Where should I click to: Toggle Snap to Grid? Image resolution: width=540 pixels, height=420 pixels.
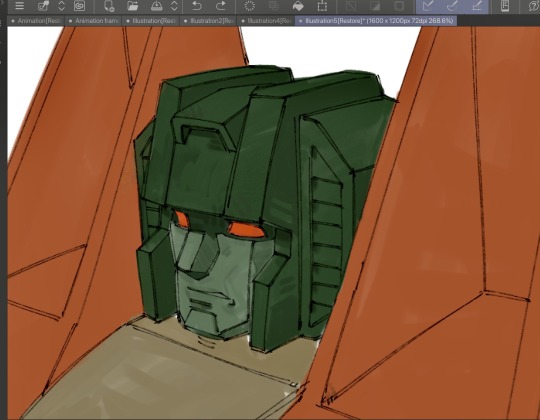(x=477, y=6)
